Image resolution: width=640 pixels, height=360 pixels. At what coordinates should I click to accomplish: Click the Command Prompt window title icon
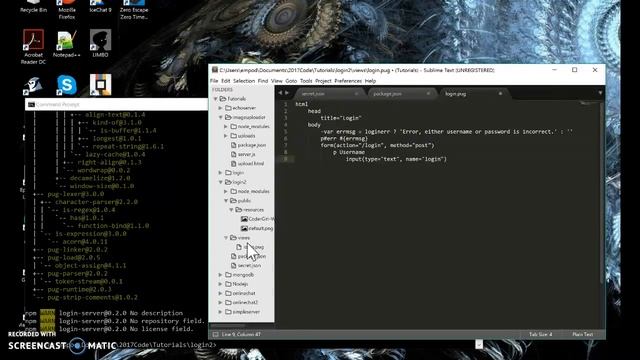pyautogui.click(x=31, y=104)
